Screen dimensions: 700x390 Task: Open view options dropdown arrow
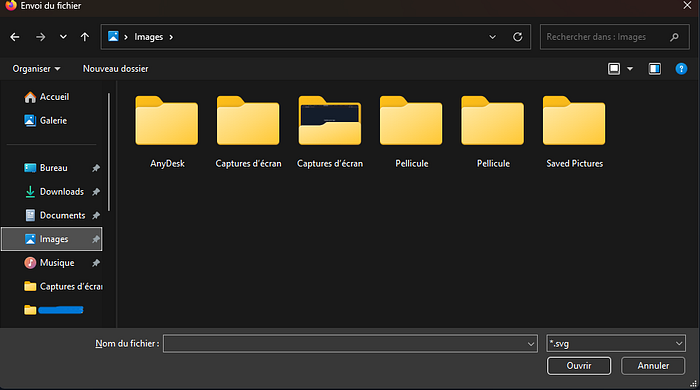[630, 69]
